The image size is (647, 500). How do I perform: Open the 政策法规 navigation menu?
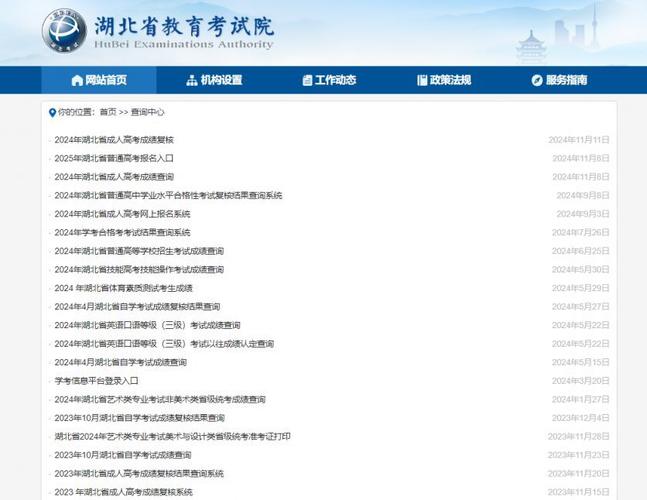click(x=444, y=80)
